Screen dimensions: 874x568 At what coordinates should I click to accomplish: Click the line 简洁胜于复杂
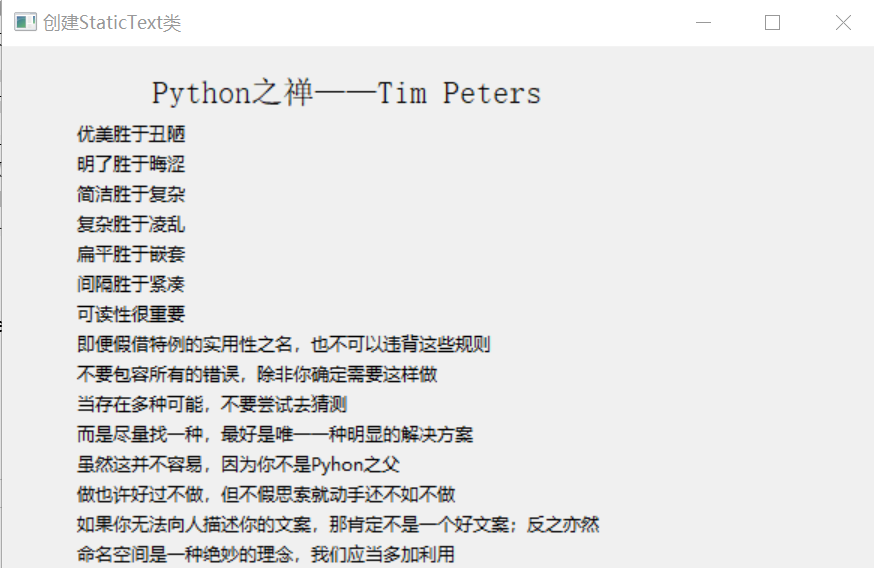[131, 194]
